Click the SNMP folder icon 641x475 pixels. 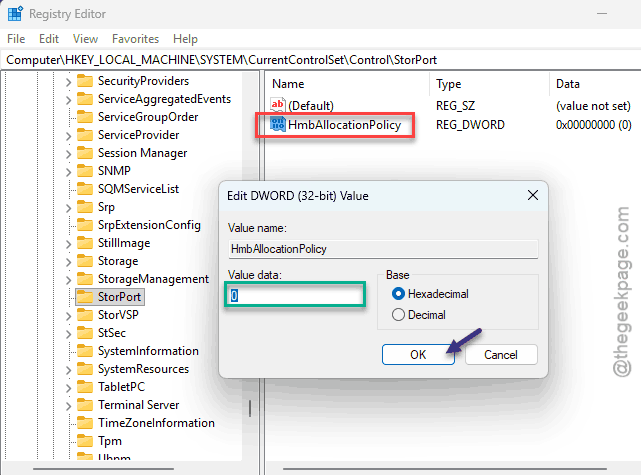[x=85, y=171]
